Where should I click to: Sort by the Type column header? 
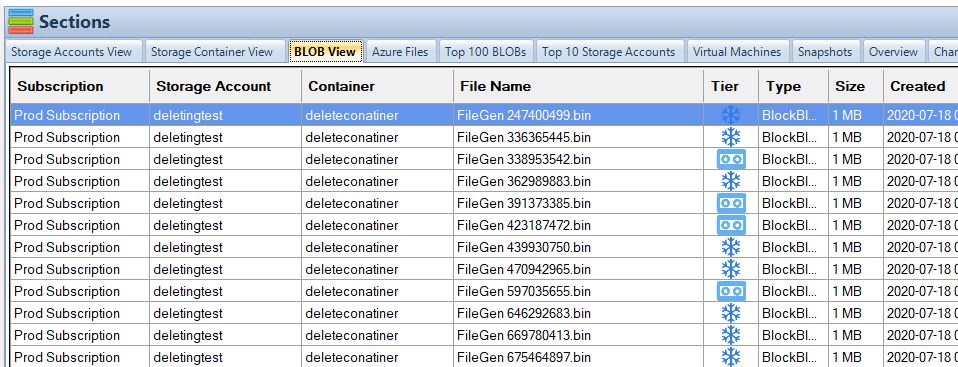[794, 87]
